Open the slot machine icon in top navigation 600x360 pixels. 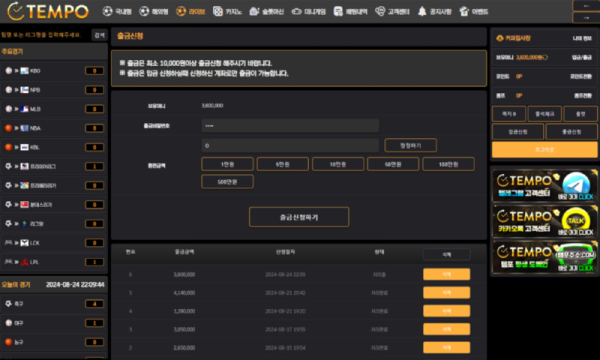(x=254, y=11)
